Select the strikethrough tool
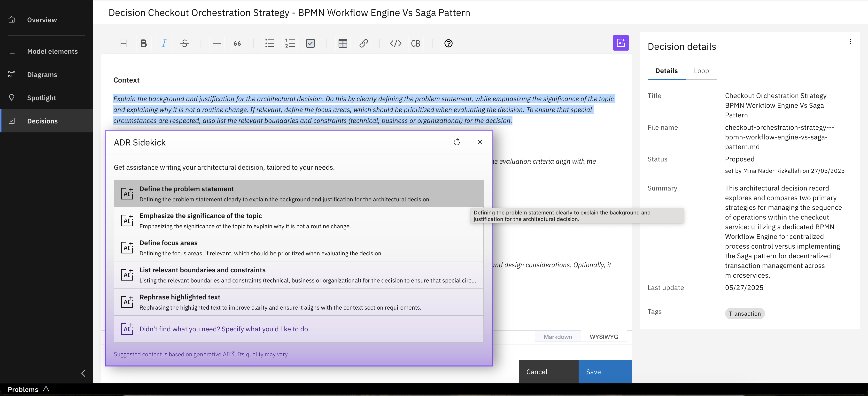This screenshot has width=868, height=396. [x=185, y=43]
